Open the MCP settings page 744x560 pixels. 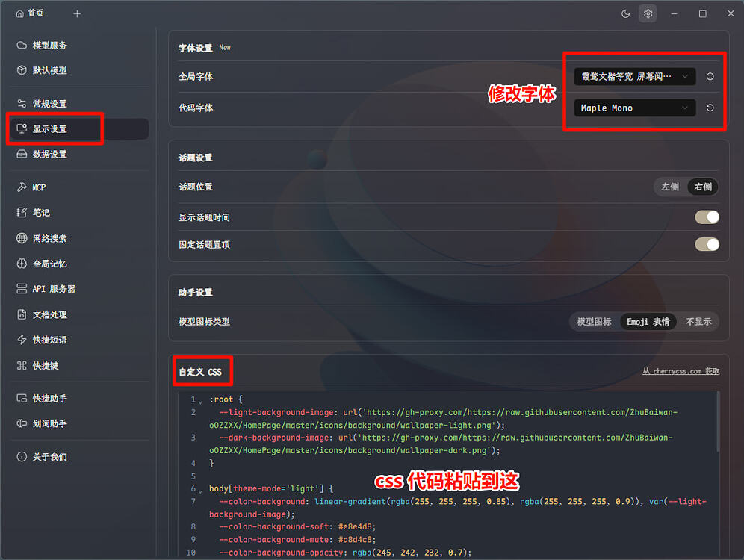click(79, 187)
